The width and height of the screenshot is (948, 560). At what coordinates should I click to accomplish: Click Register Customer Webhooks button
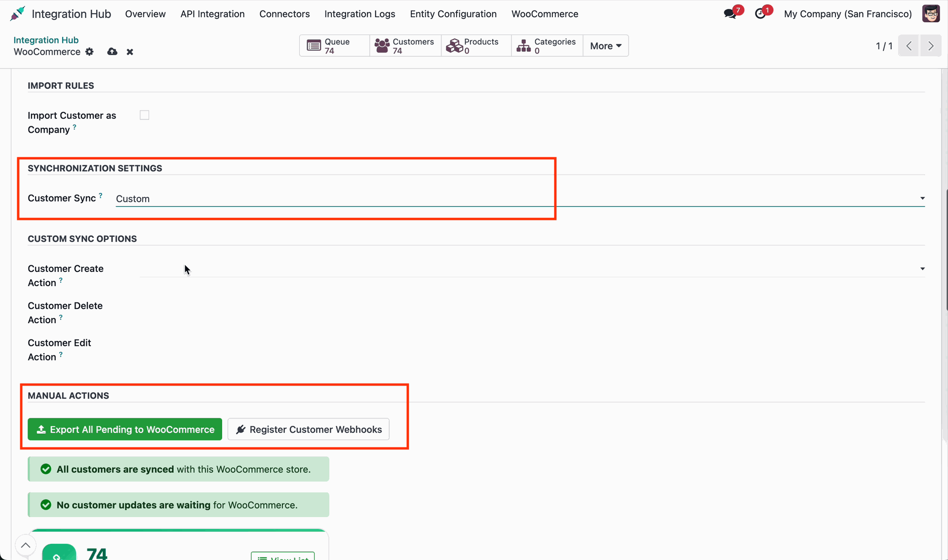309,429
